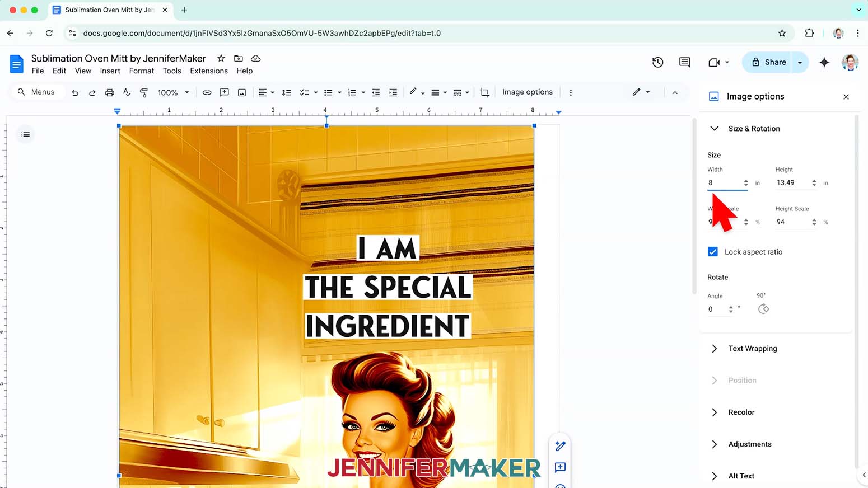Viewport: 868px width, 488px height.
Task: Decrease indent using the toolbar icon
Action: click(376, 92)
